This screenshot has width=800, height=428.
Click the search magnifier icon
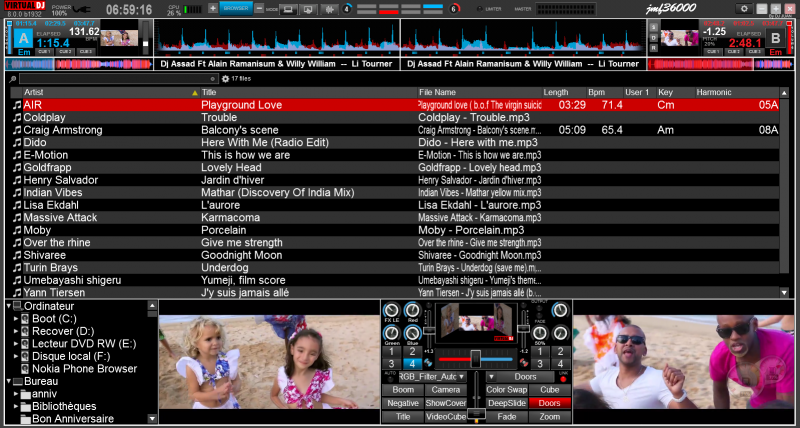pos(13,78)
